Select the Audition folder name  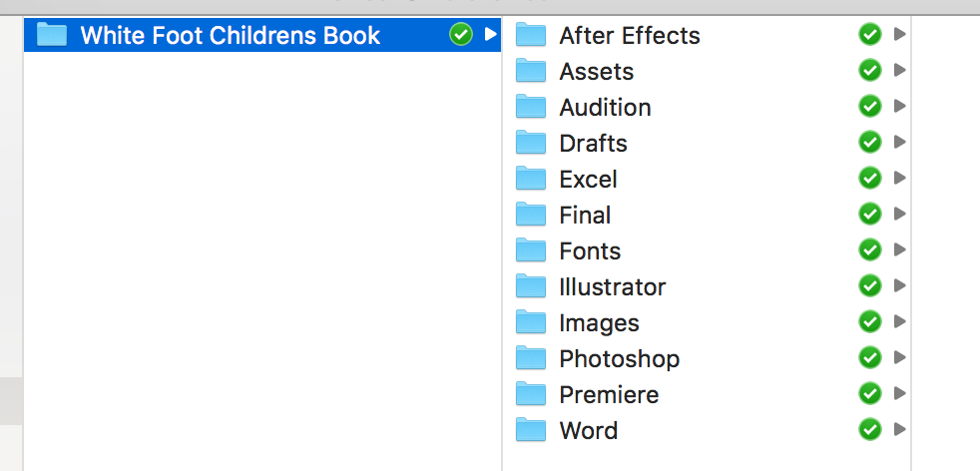pos(605,108)
